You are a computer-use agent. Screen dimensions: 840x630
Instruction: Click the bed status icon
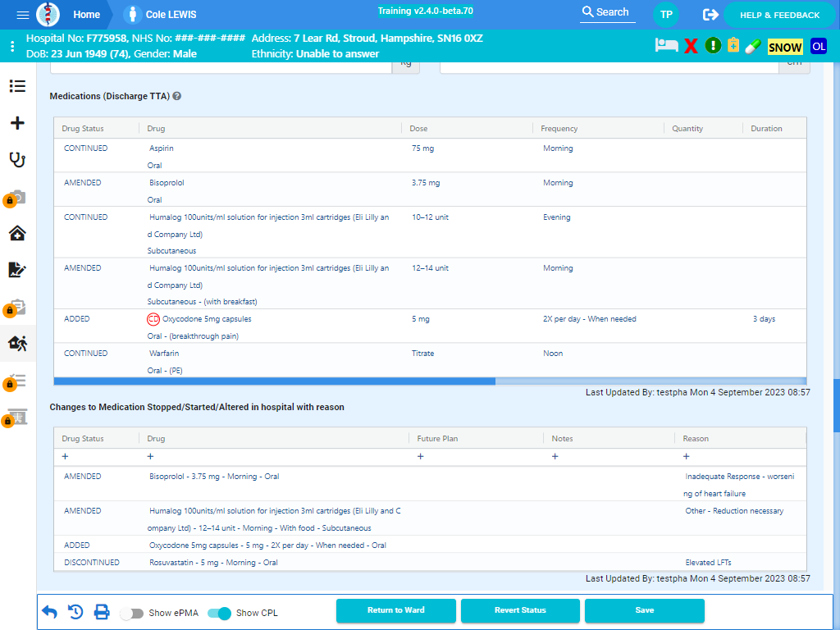(x=666, y=46)
